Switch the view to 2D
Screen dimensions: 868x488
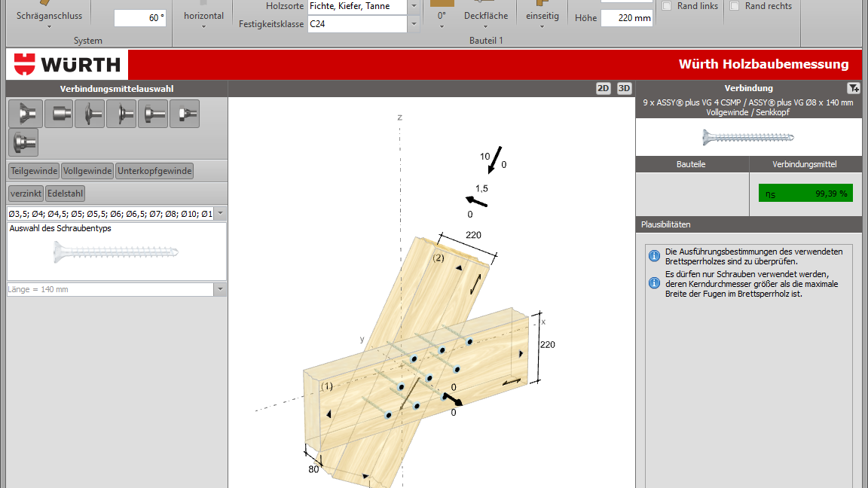click(603, 89)
